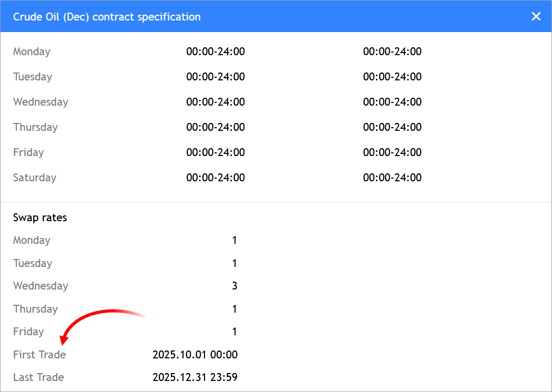Click the Last Trade label
This screenshot has height=392, width=552.
(38, 377)
